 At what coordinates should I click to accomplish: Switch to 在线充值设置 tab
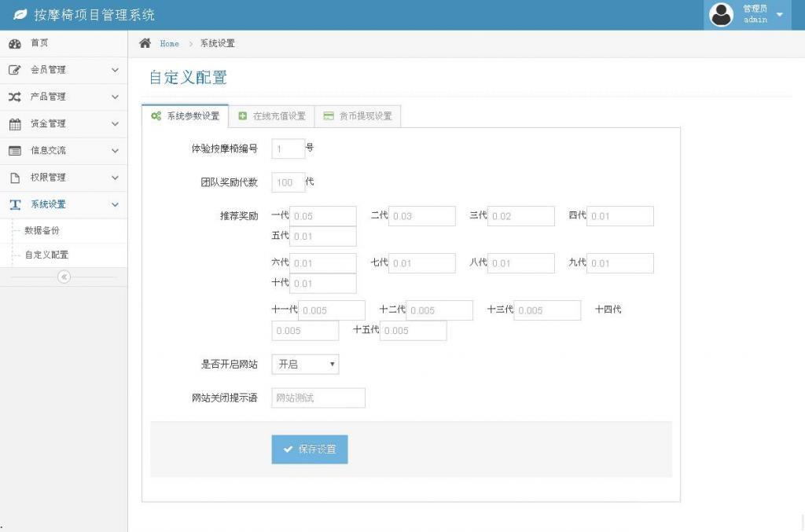click(271, 116)
